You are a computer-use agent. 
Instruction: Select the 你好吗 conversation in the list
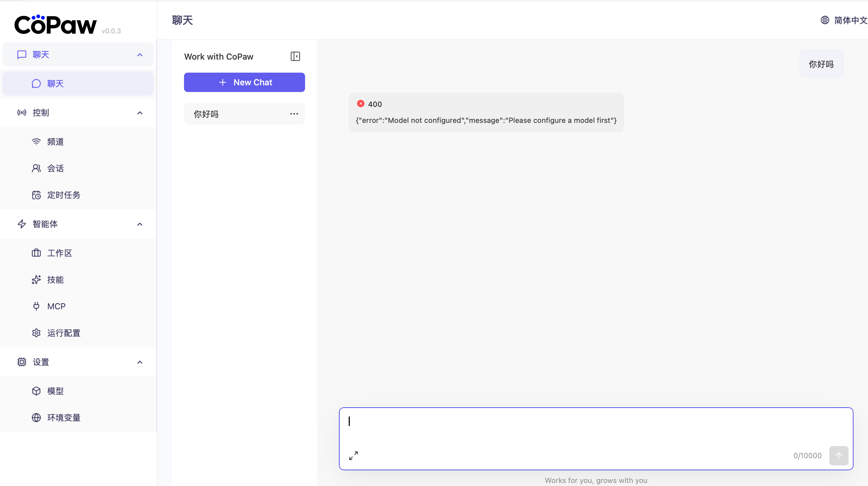tap(244, 114)
